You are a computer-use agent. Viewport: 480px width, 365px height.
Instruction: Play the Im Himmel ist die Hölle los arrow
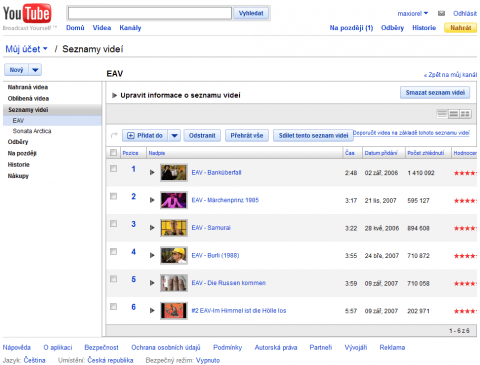point(152,310)
